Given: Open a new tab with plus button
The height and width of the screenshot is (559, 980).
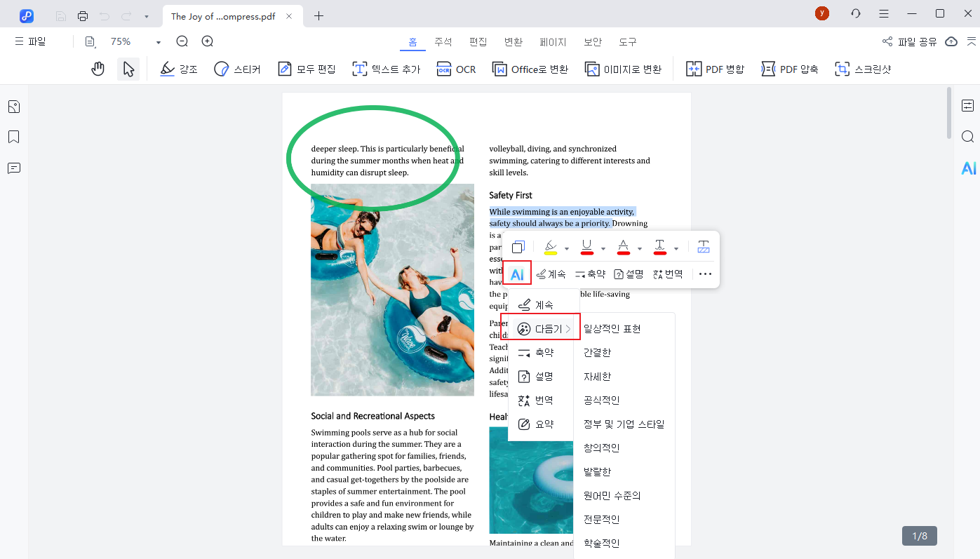Looking at the screenshot, I should (318, 15).
